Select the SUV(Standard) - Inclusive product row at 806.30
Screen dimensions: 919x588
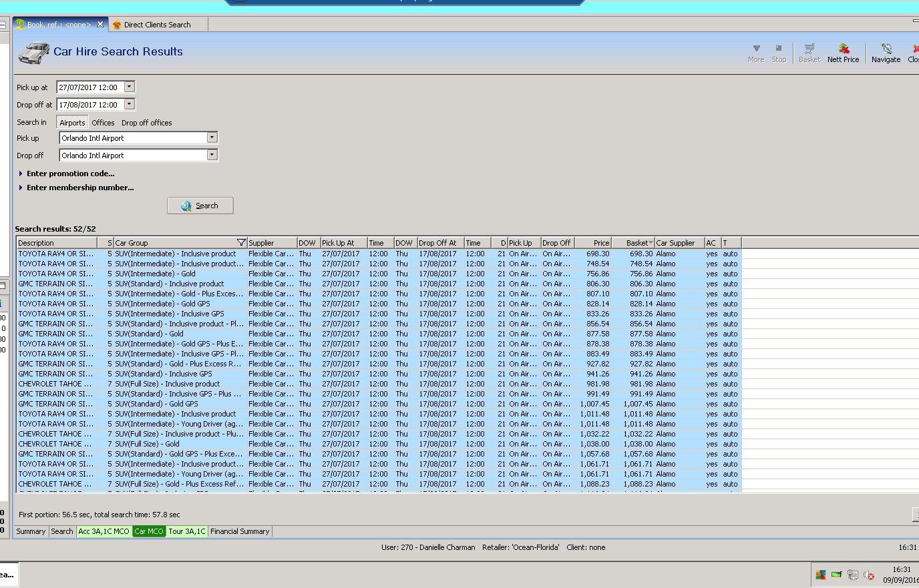click(x=379, y=284)
